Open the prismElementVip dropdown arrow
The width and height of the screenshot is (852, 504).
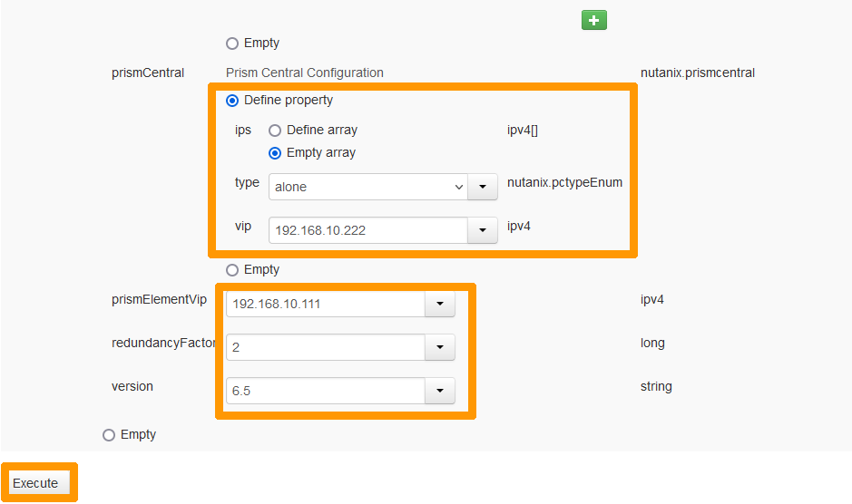[439, 304]
